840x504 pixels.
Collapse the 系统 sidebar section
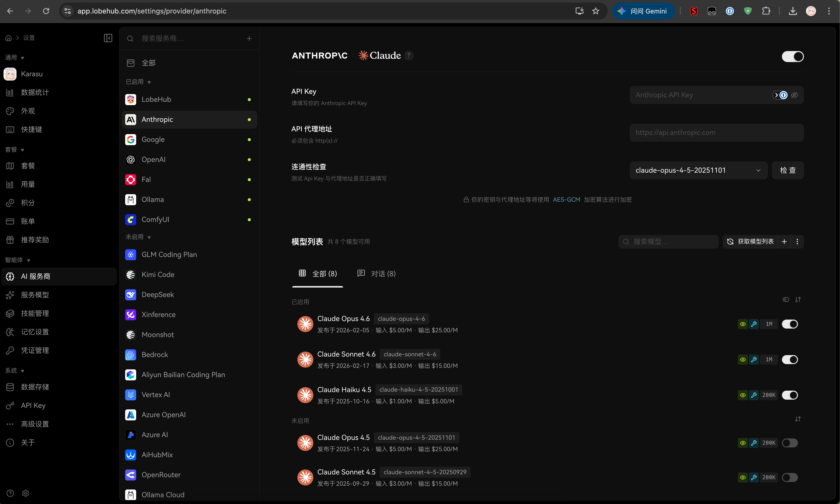tap(15, 371)
